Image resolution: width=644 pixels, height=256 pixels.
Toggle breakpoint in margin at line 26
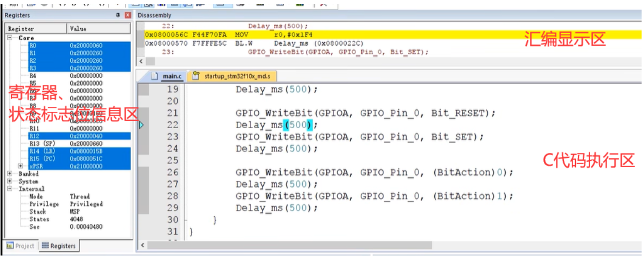click(144, 172)
